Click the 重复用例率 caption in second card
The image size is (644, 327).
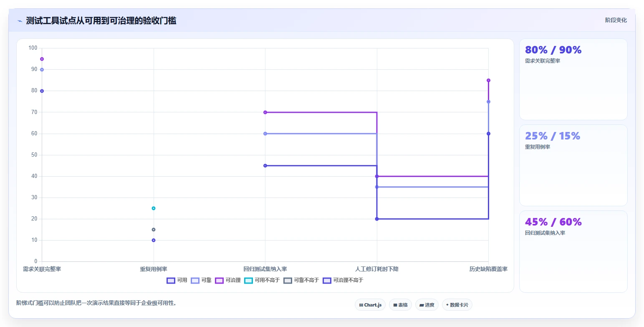coord(538,147)
